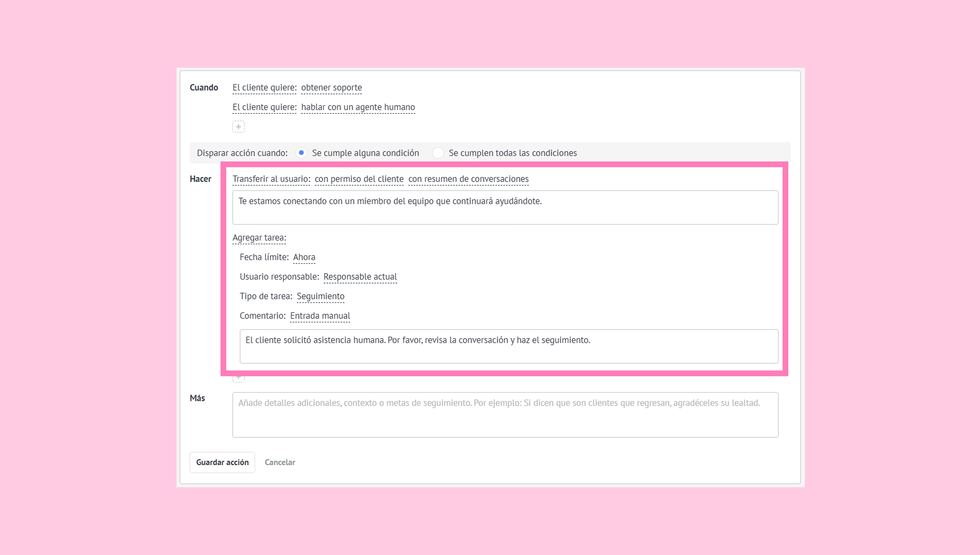Focus the 'Más' additional details text area
This screenshot has width=980, height=555.
505,415
